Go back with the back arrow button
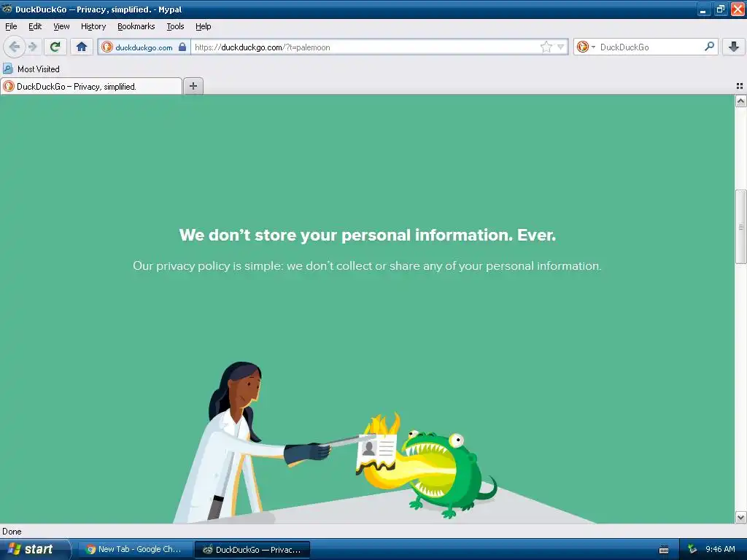The width and height of the screenshot is (747, 560). pyautogui.click(x=15, y=47)
